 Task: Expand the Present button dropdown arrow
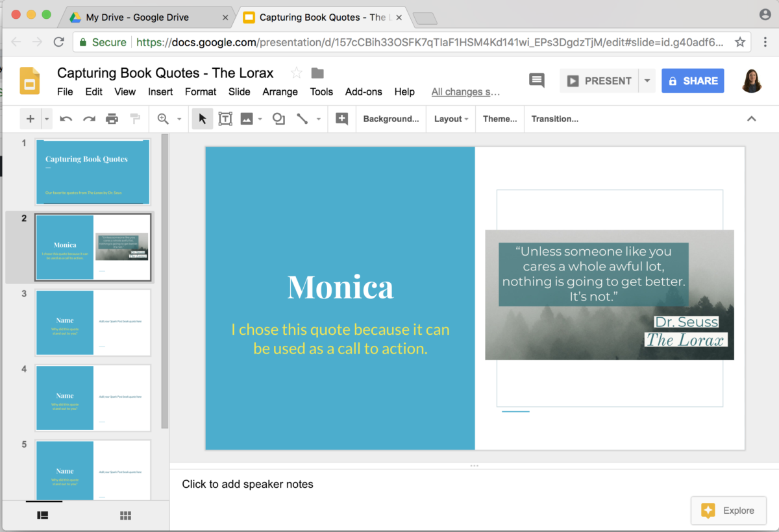[647, 80]
